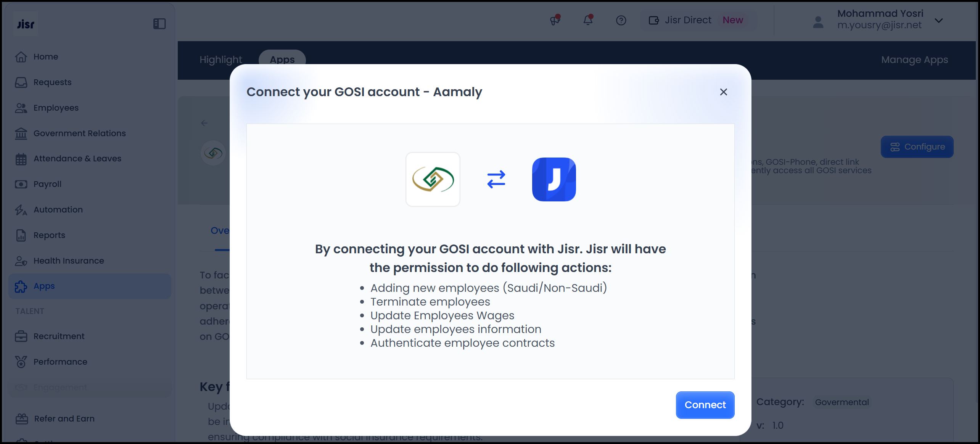
Task: Open the Payroll section
Action: 47,184
